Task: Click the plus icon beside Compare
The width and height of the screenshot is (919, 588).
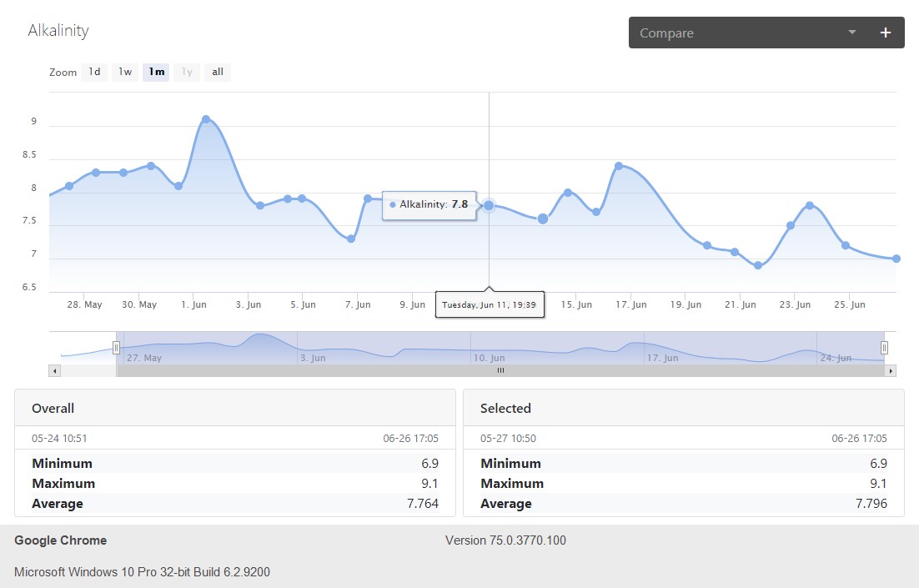Action: [x=885, y=33]
